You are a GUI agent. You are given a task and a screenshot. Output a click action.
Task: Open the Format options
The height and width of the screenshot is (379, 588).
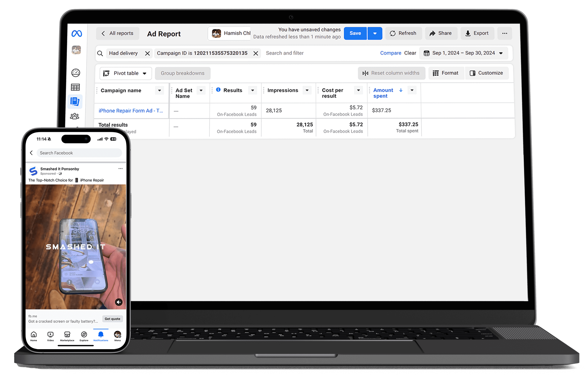pos(446,73)
